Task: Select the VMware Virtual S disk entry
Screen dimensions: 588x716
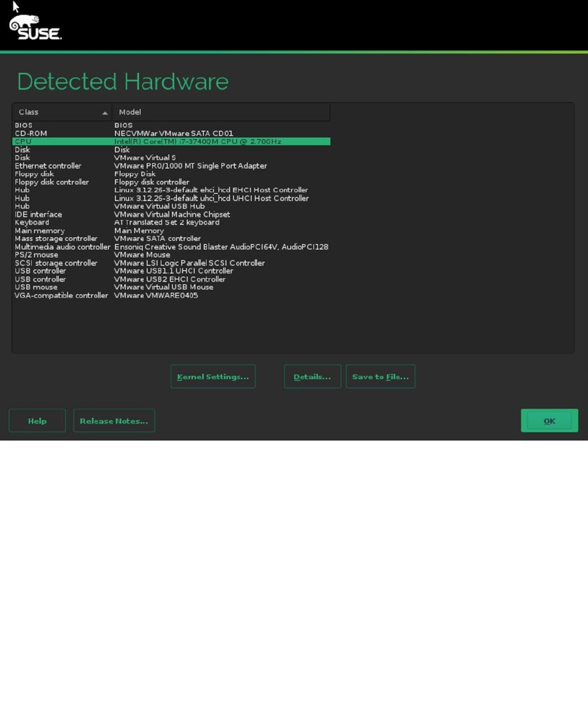Action: 145,157
